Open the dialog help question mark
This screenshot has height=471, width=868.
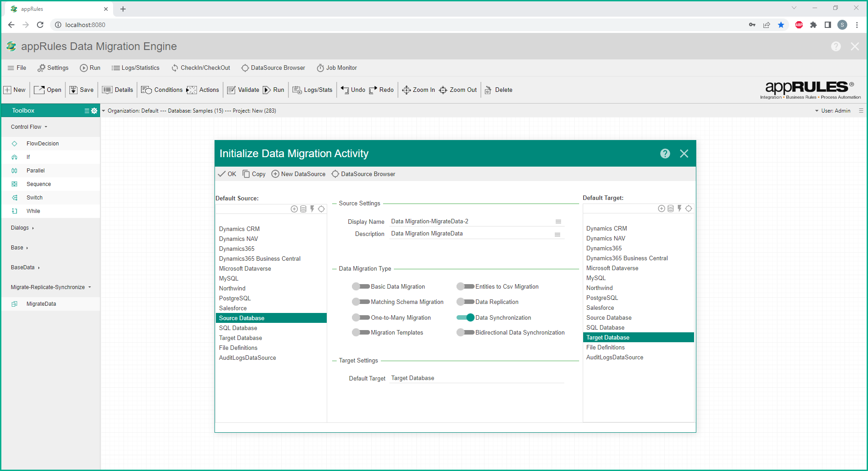(x=665, y=154)
